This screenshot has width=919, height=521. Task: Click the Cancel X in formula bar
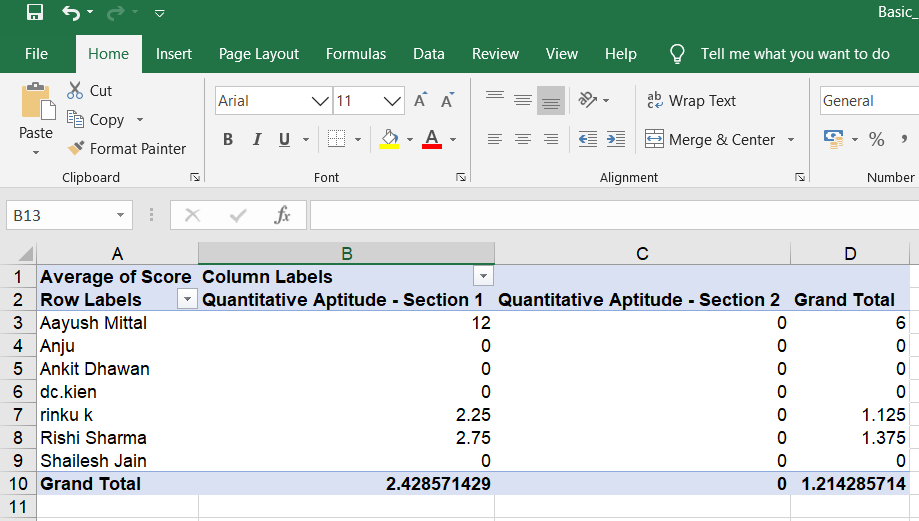192,216
